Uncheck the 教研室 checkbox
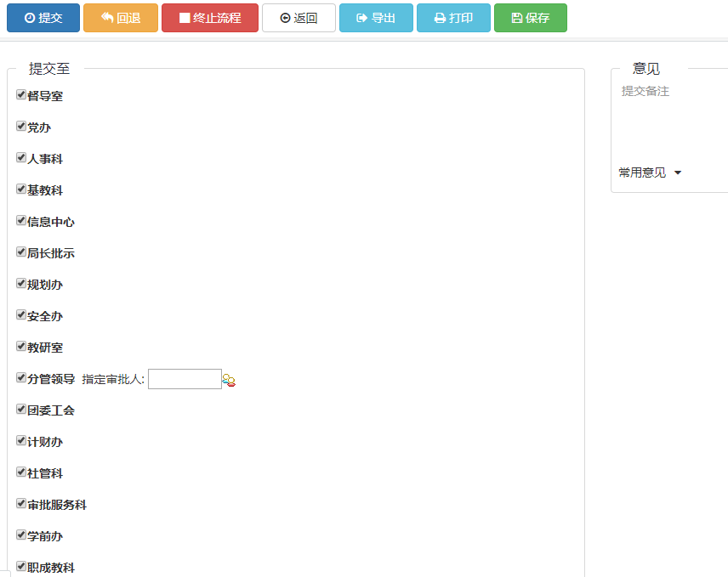Image resolution: width=728 pixels, height=577 pixels. point(21,346)
